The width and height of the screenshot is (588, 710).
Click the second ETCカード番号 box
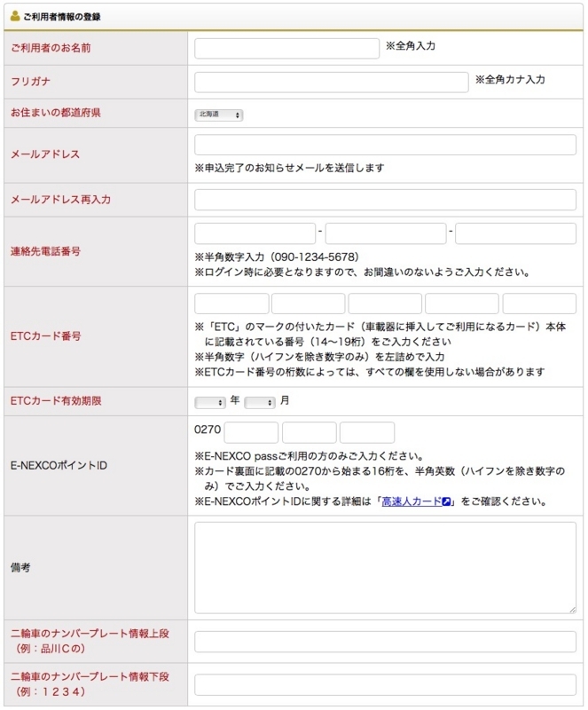(x=309, y=304)
